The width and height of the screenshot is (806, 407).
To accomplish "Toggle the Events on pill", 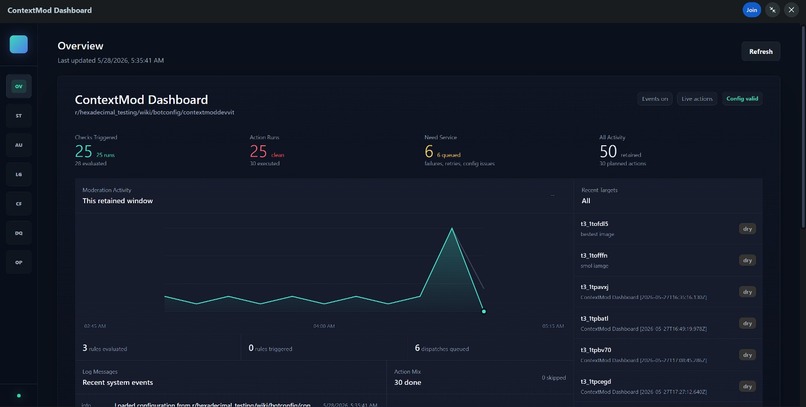I will click(654, 99).
